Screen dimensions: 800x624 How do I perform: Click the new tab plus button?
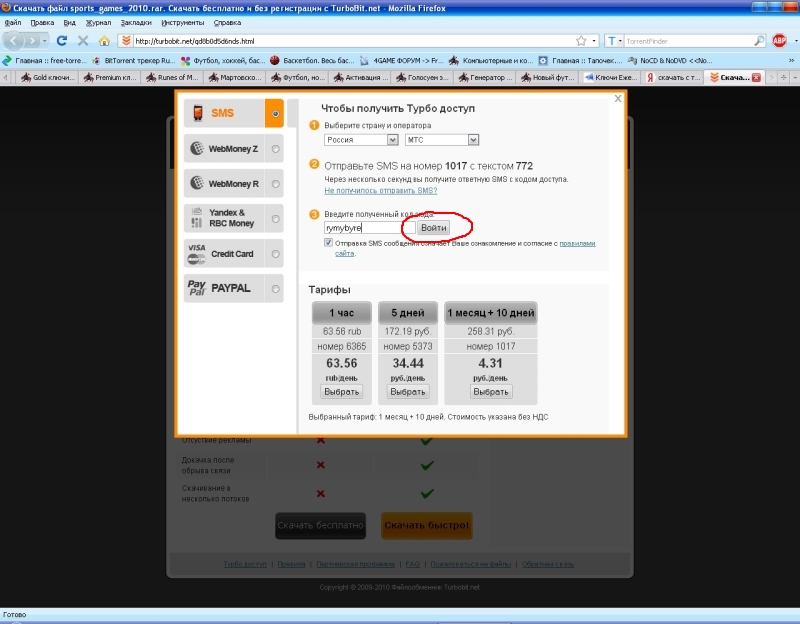(784, 78)
